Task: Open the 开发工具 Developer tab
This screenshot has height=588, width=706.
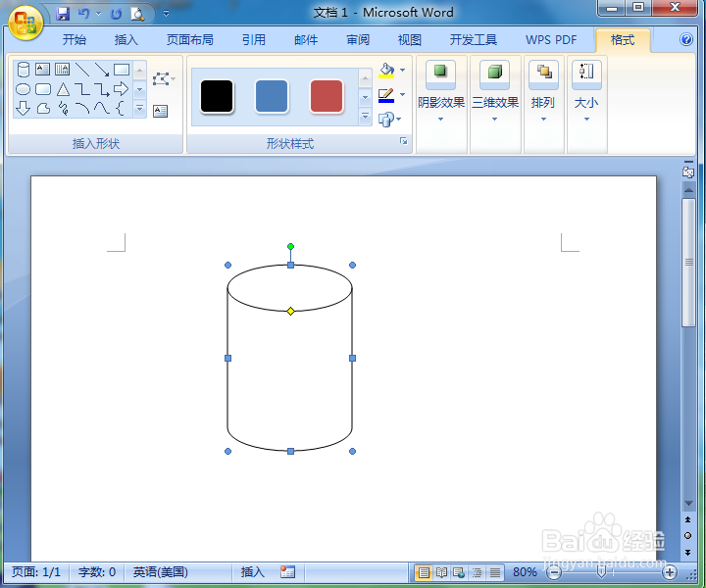Action: point(474,40)
